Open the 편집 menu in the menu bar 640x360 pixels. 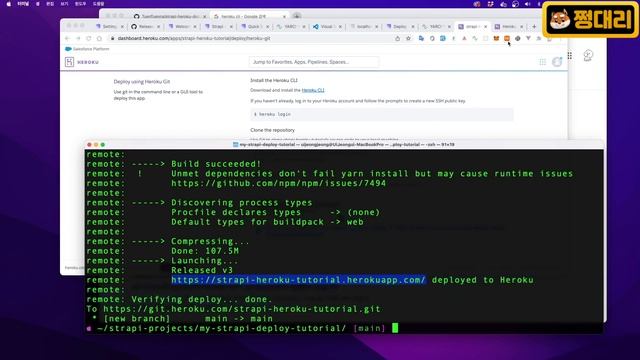[x=50, y=4]
